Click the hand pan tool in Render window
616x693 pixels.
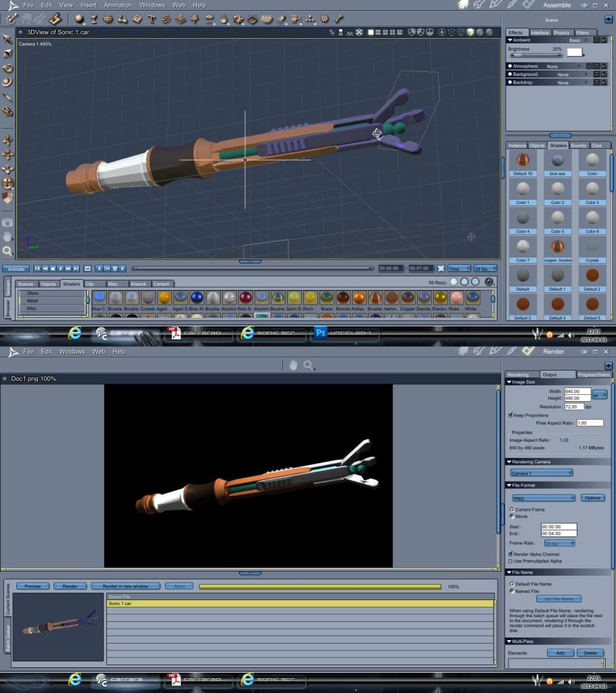pos(292,365)
